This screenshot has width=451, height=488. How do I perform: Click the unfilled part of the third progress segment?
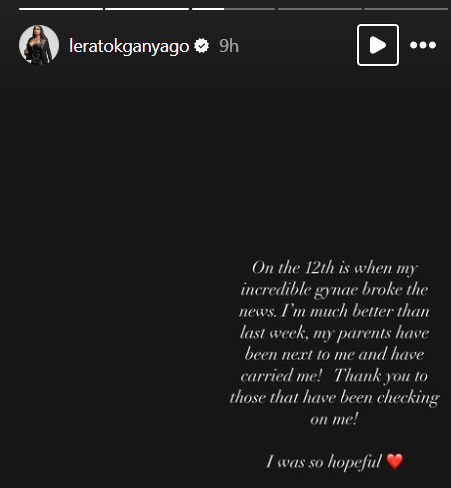[249, 9]
